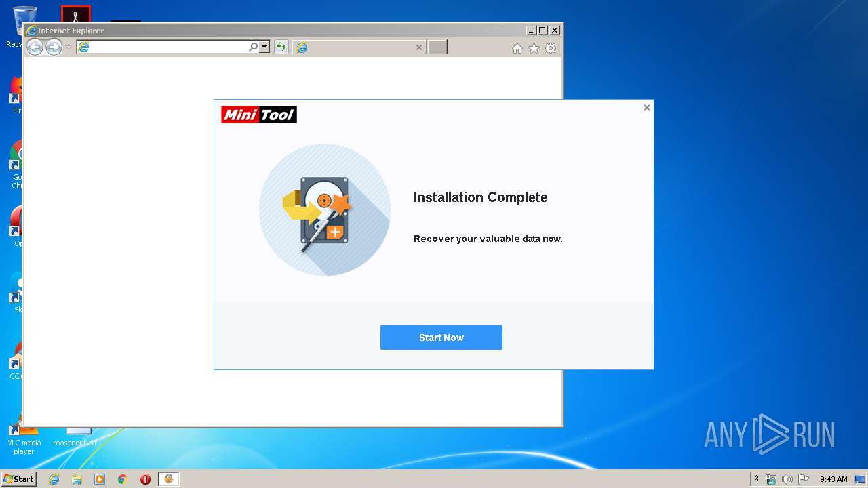This screenshot has width=868, height=488.
Task: Click the Internet Explorer back arrow
Action: coord(35,47)
